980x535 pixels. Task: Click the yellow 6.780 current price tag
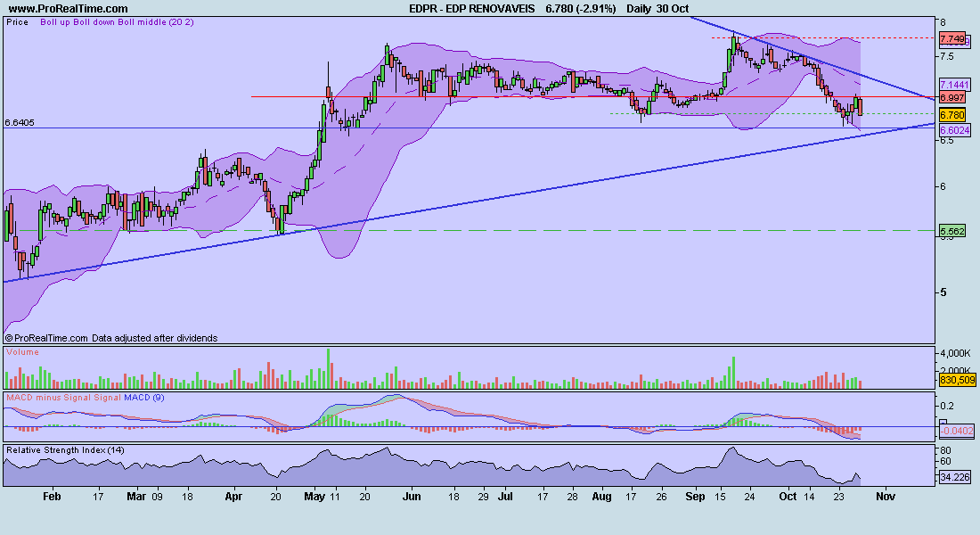(952, 115)
